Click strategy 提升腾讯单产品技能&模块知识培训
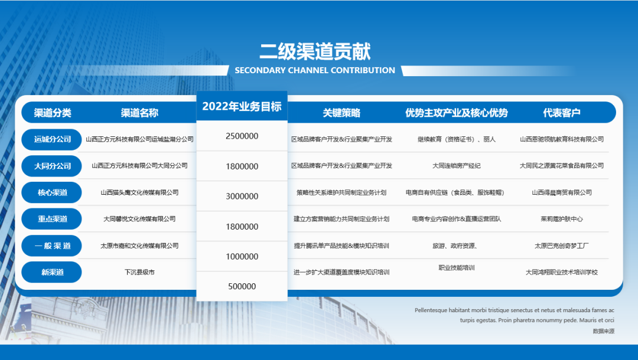The image size is (638, 360). pyautogui.click(x=342, y=246)
